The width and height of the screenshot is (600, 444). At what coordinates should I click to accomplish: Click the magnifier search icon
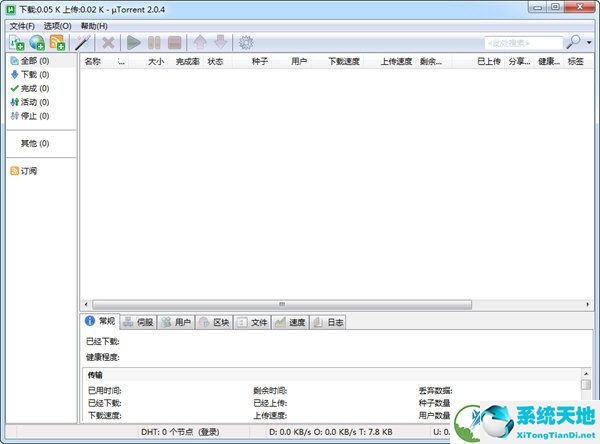574,42
